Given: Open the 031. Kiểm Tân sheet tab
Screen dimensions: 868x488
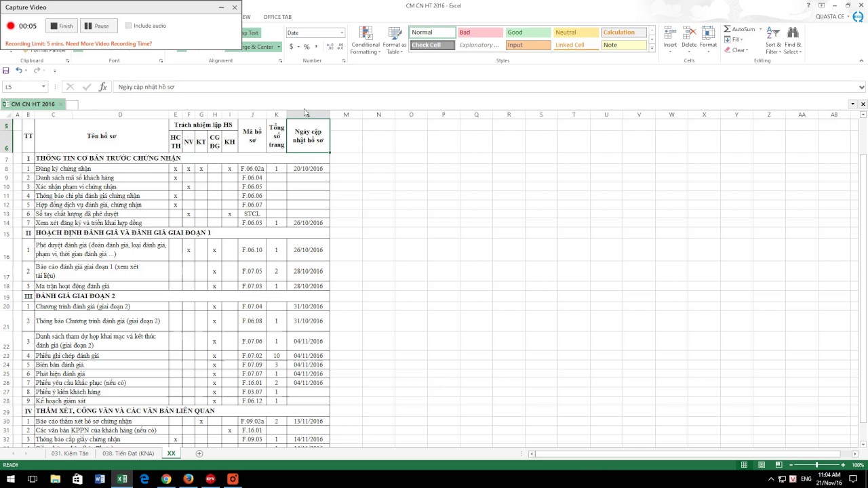Looking at the screenshot, I should [69, 453].
